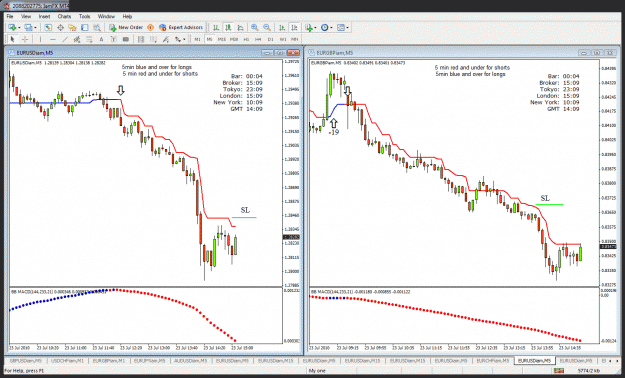Select the cursor arrow tool
625x378 pixels.
(12, 39)
